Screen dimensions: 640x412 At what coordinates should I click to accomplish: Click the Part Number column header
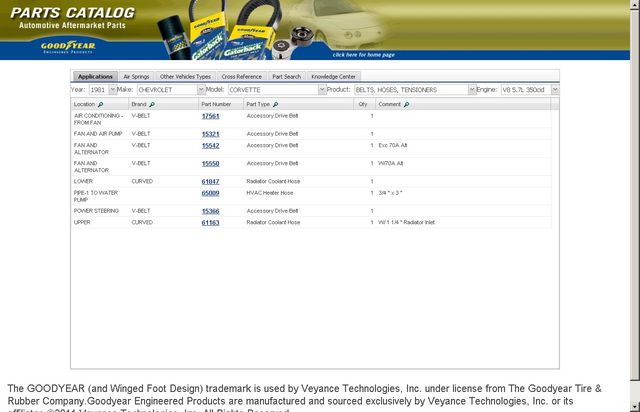click(x=221, y=105)
